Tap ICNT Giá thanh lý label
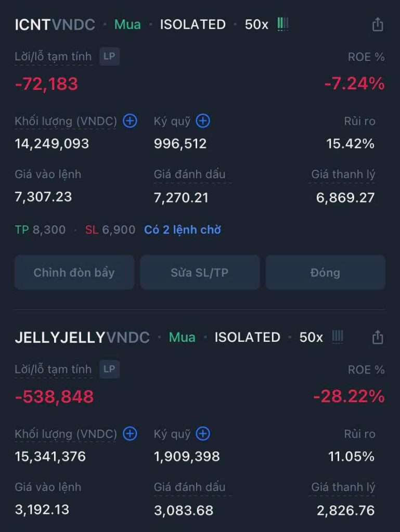Viewport: 400px width, 532px height. tap(343, 175)
